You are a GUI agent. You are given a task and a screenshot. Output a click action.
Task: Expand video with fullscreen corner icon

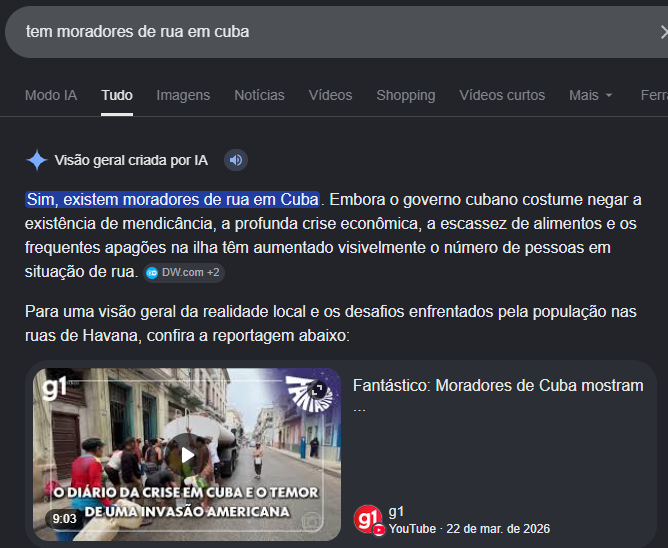317,389
